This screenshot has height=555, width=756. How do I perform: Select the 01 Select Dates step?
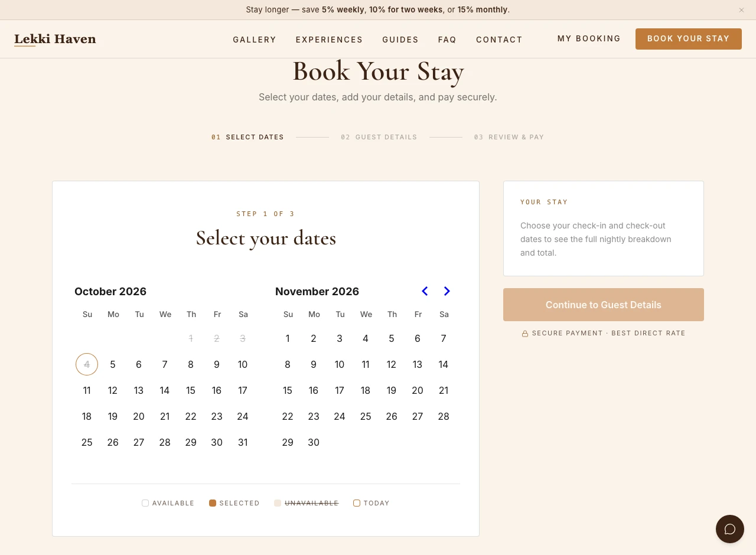point(247,137)
